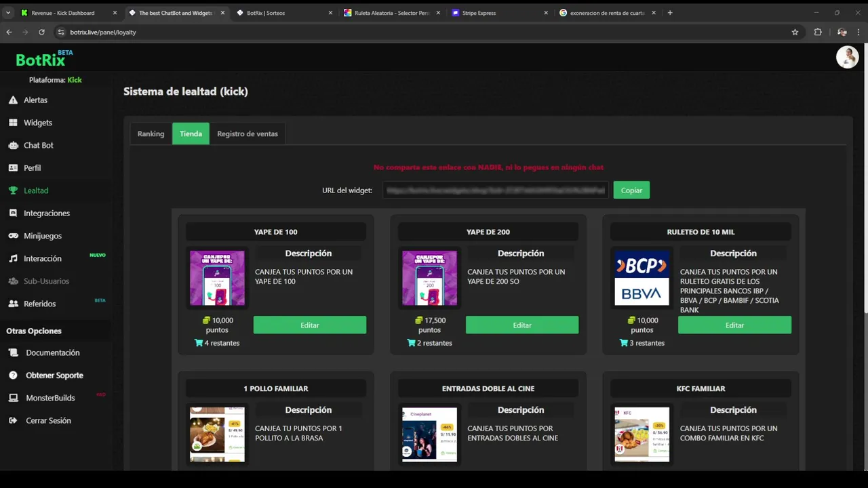The width and height of the screenshot is (868, 488).
Task: Click the URL del widget field
Action: tap(496, 190)
